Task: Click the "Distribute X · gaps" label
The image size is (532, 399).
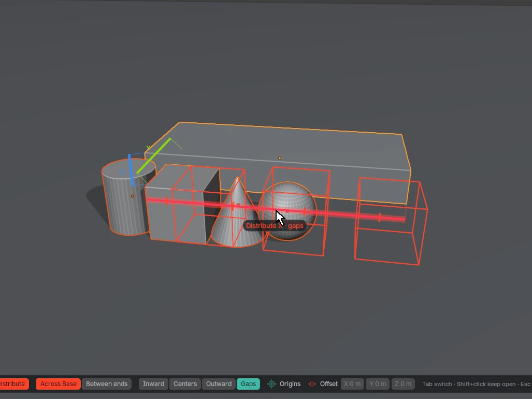Action: [x=275, y=226]
